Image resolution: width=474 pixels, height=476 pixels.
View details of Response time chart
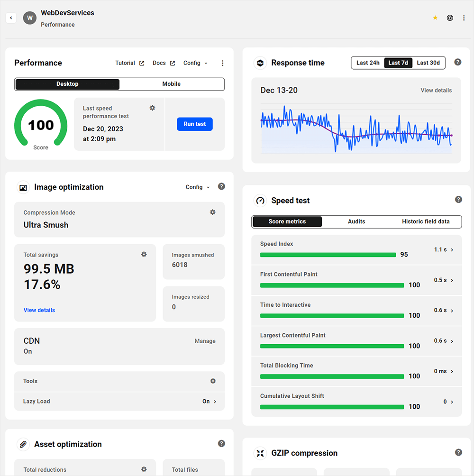click(436, 90)
